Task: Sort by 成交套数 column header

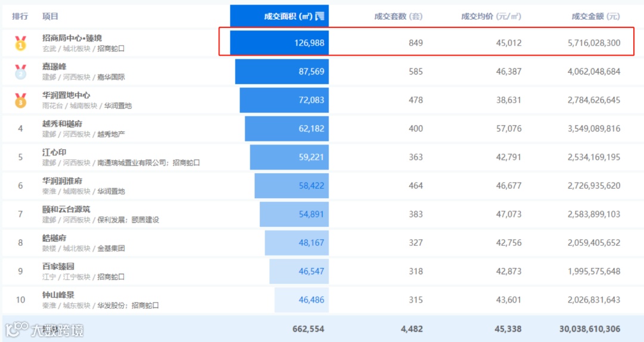Action: tap(398, 17)
